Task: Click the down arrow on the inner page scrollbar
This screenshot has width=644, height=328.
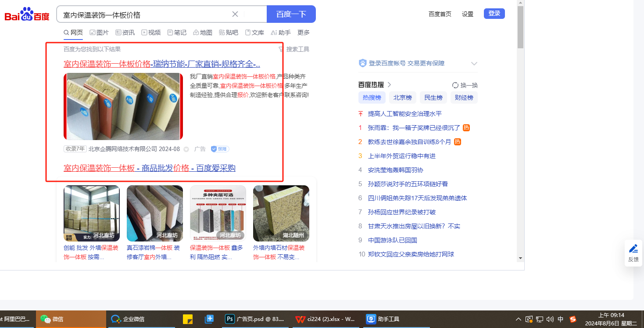Action: pos(521,258)
